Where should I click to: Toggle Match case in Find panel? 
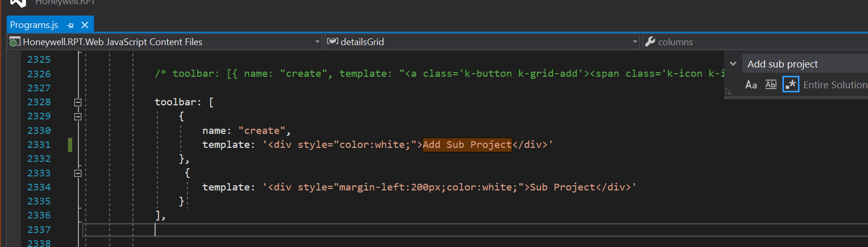(x=751, y=85)
